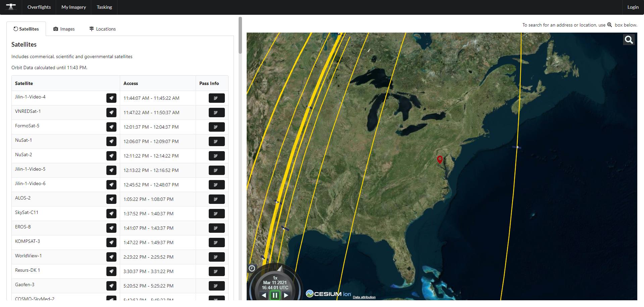Viewport: 644px width, 307px height.
Task: Open pass info for SkySat-C11
Action: [216, 214]
